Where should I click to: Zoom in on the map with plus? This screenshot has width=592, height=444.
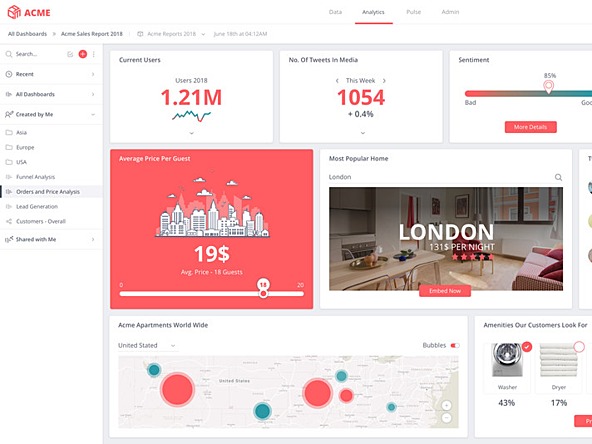(x=446, y=405)
